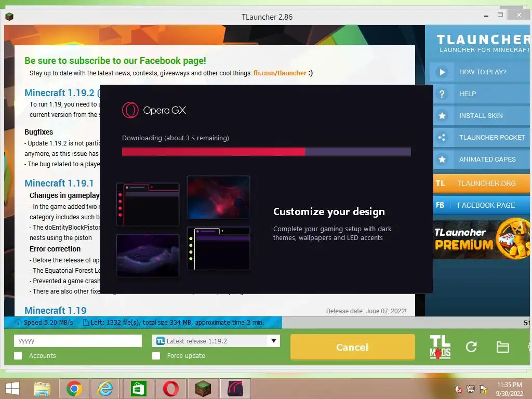Click the red-accent browser theme thumbnail
Screen dimensions: 532x399
pos(148,204)
